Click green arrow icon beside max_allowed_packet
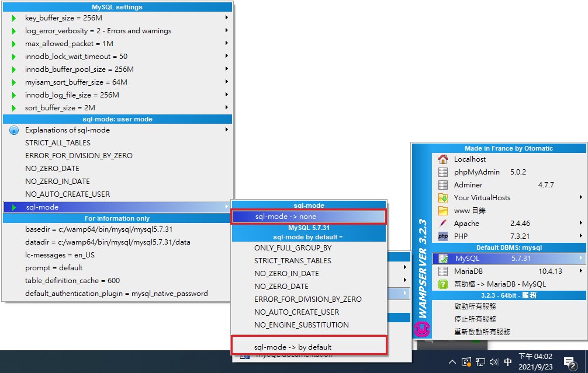 (14, 44)
